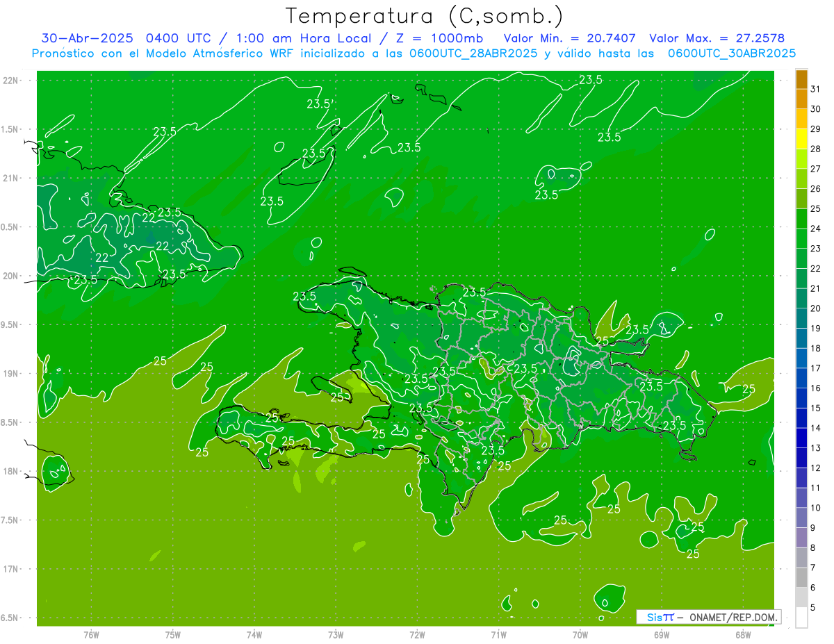Click the '70W' longitude axis label
The height and width of the screenshot is (644, 834).
point(580,634)
